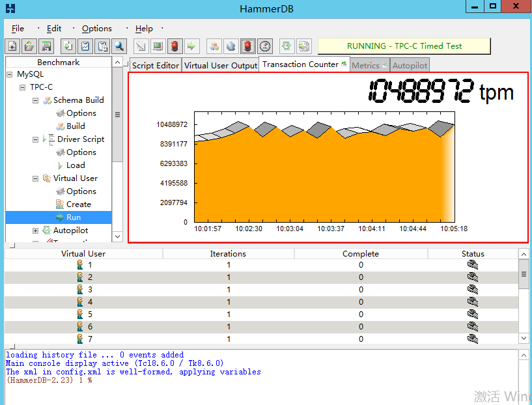The height and width of the screenshot is (405, 532).
Task: Open the Options menu
Action: click(96, 28)
